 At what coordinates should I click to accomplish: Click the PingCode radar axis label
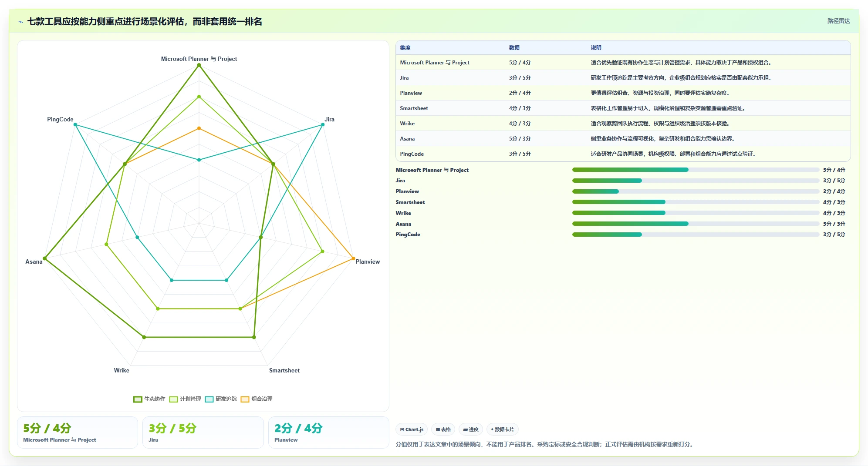pyautogui.click(x=60, y=119)
